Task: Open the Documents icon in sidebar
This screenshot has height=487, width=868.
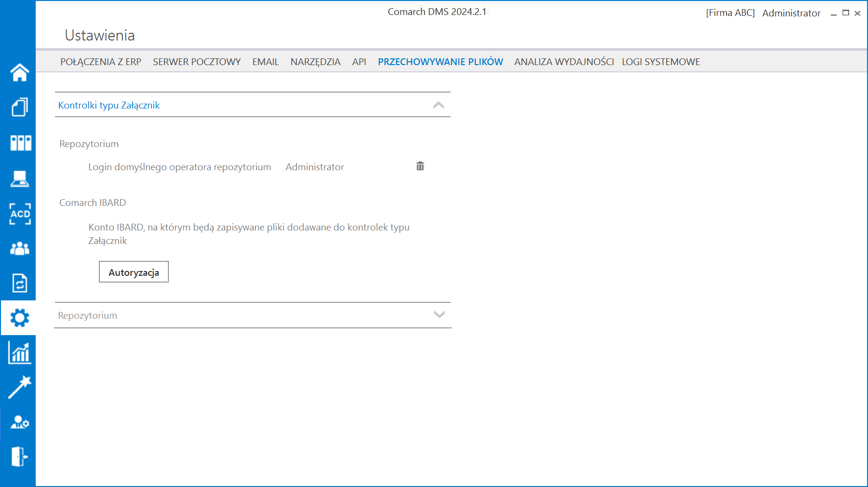Action: click(20, 107)
